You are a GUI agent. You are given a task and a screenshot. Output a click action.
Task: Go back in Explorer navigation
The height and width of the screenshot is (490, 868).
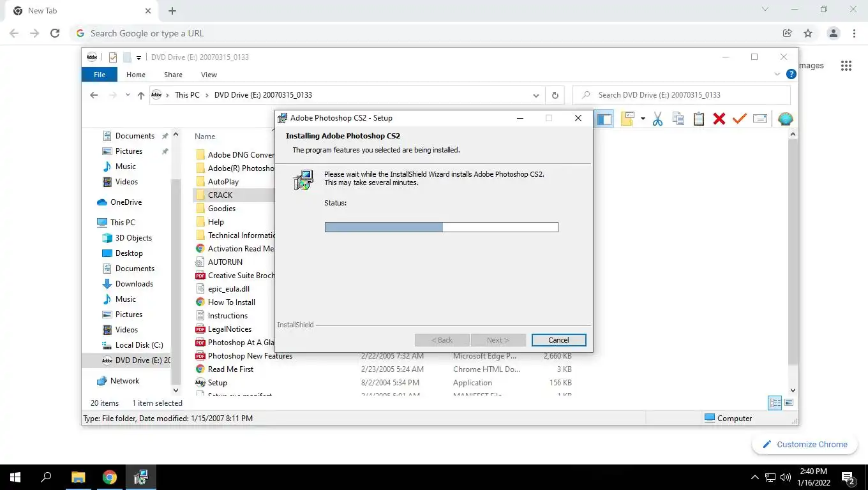(94, 95)
